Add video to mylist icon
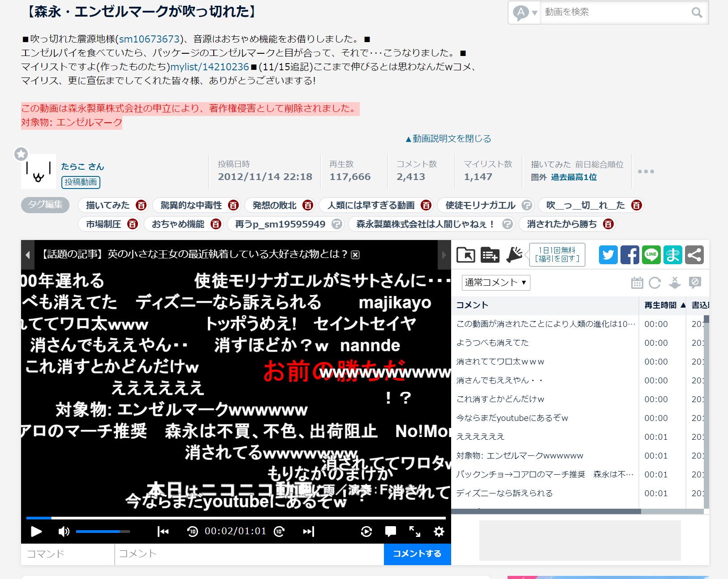Screen dimensions: 728x579 tap(490, 255)
